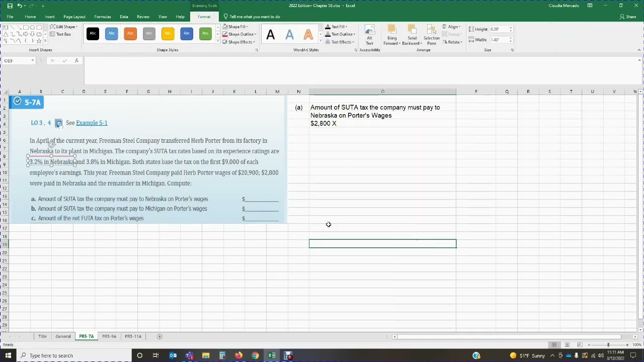
Task: Switch to Page Layout view in the status bar
Action: point(567,345)
